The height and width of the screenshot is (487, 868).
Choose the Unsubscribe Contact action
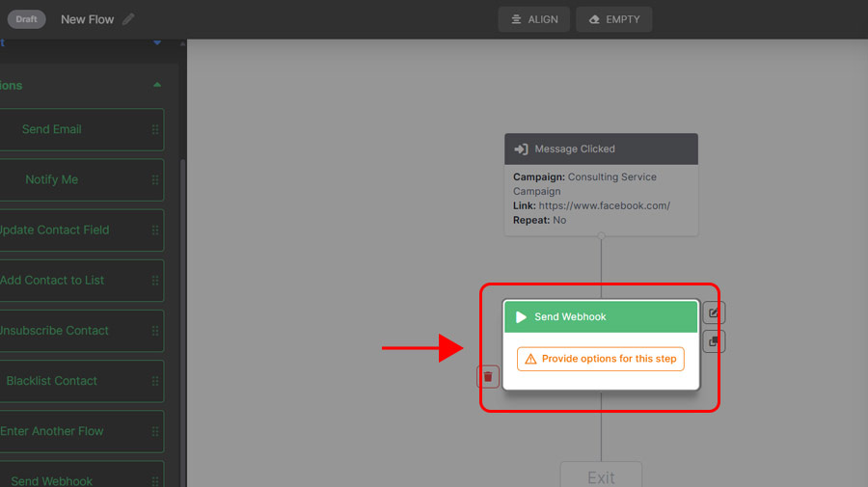pyautogui.click(x=54, y=331)
